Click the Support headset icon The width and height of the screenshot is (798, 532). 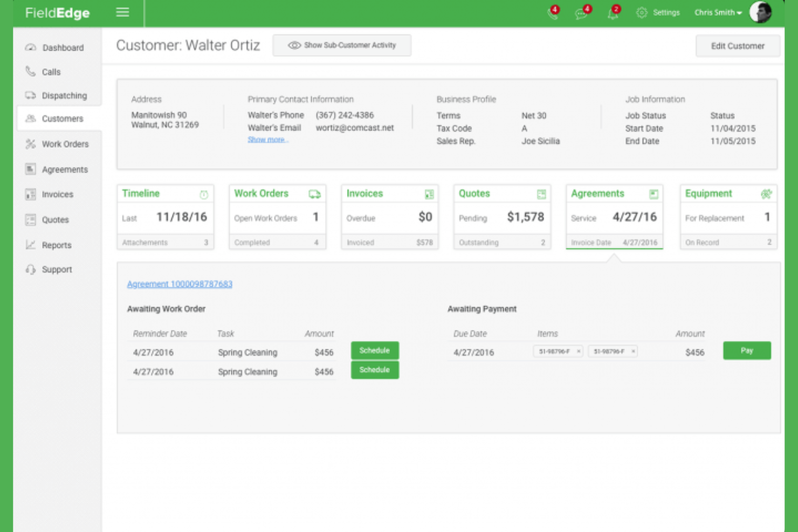point(30,269)
